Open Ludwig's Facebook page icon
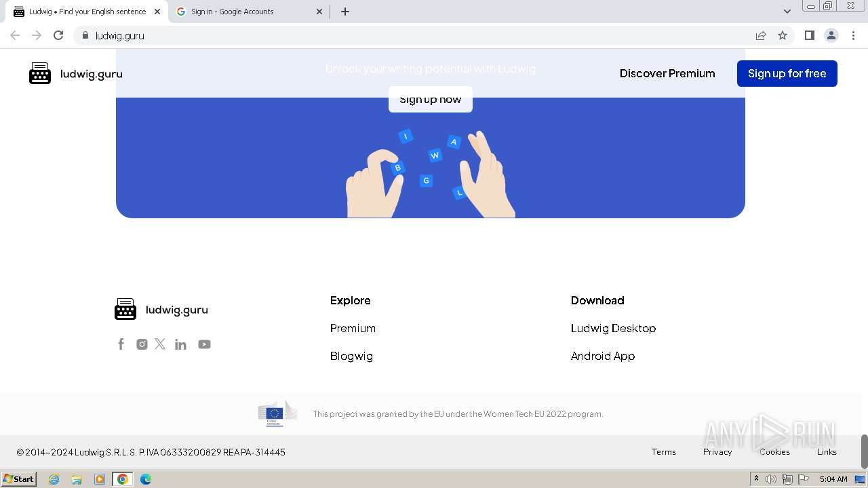This screenshot has width=868, height=488. pos(121,344)
